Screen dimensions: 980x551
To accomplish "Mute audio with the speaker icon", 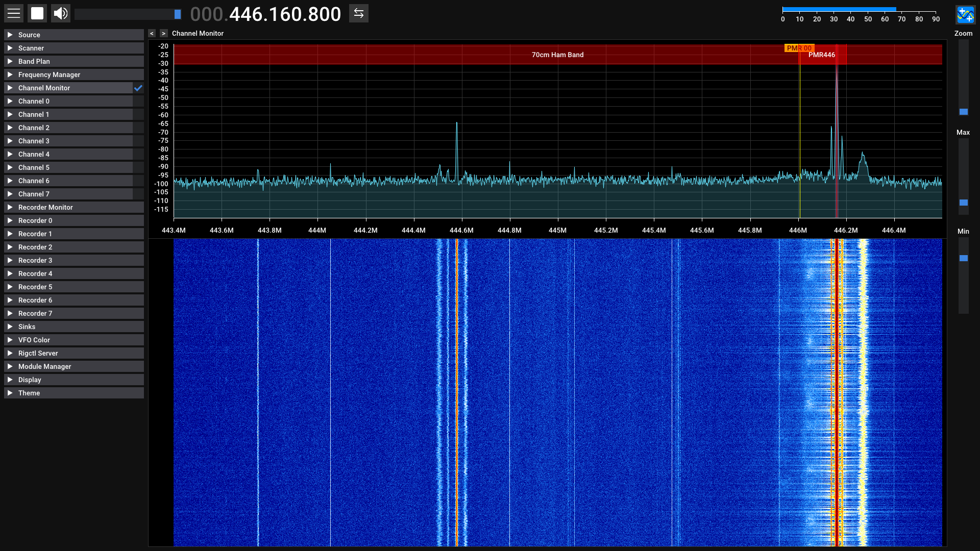I will tap(61, 14).
